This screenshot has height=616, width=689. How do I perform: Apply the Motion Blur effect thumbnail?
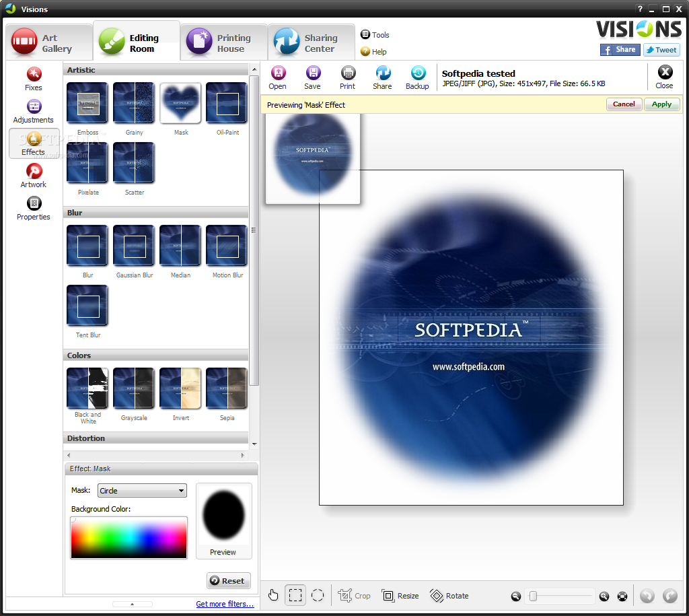tap(227, 246)
